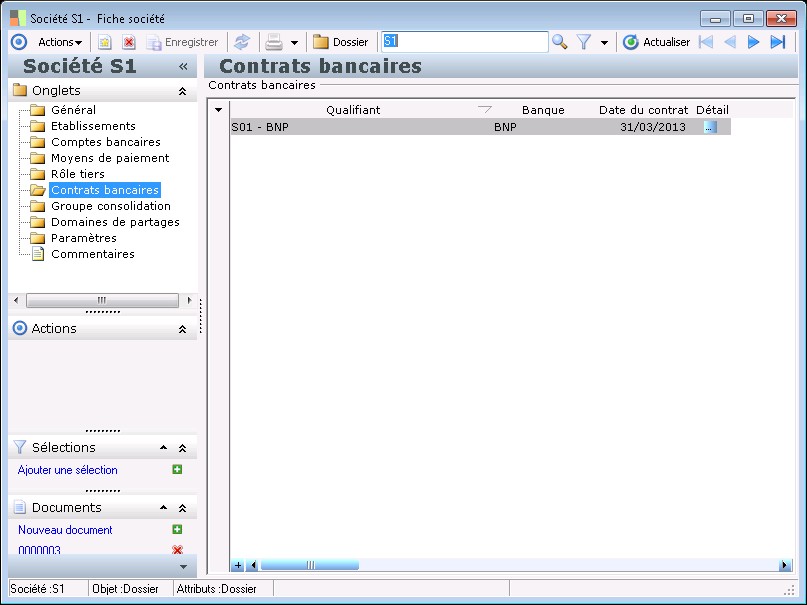This screenshot has height=605, width=807.
Task: Click the new record toolbar icon
Action: pos(104,42)
